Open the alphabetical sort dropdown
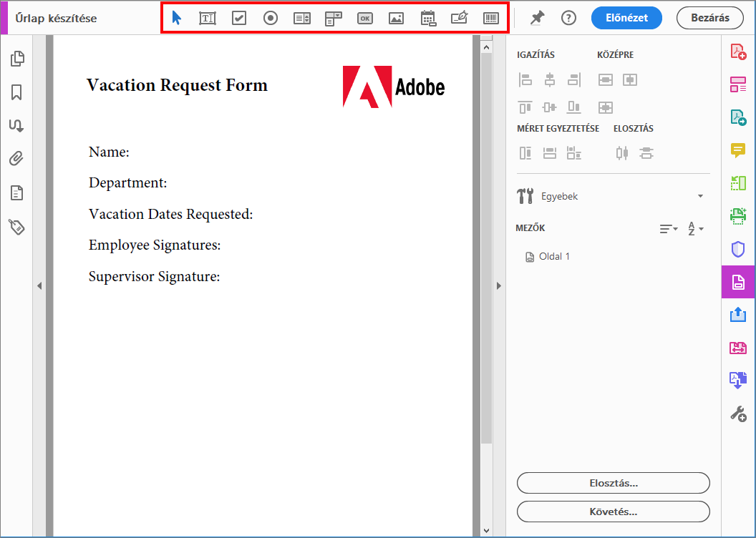Screen dimensions: 756x538 [694, 228]
